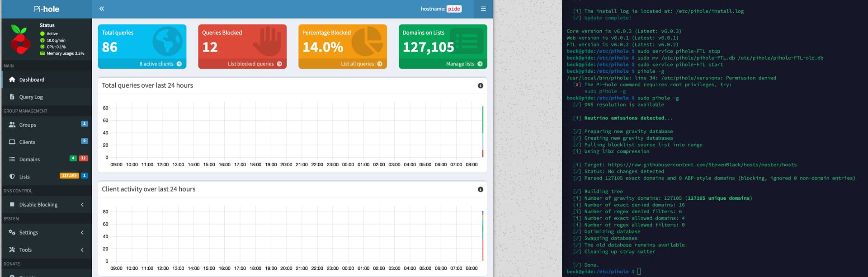868x277 pixels.
Task: Collapse the sidebar with the double chevron icon
Action: click(102, 9)
